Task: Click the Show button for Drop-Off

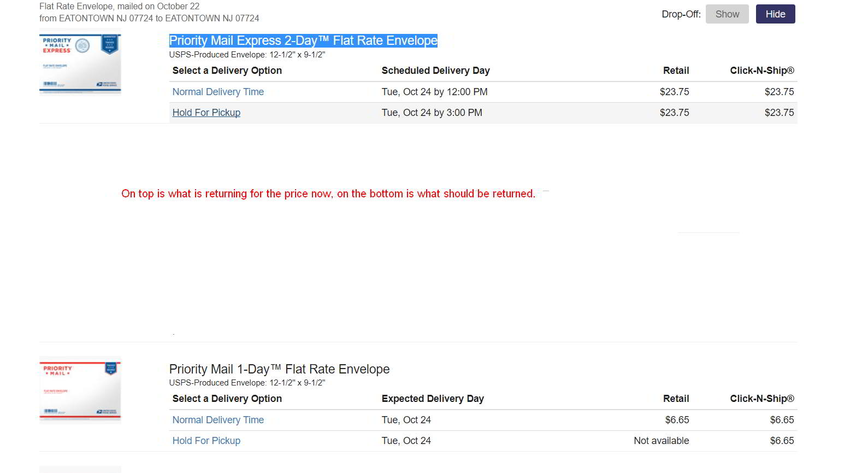Action: [x=727, y=14]
